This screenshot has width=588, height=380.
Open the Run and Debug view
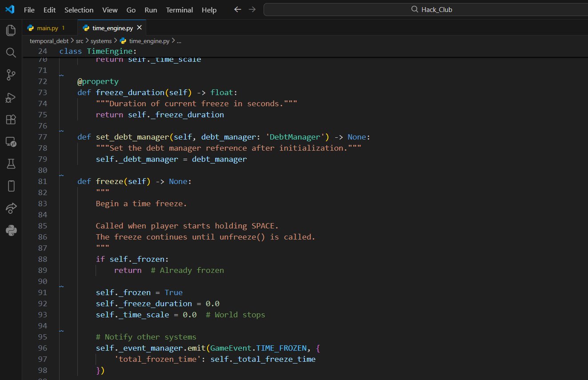(x=11, y=98)
